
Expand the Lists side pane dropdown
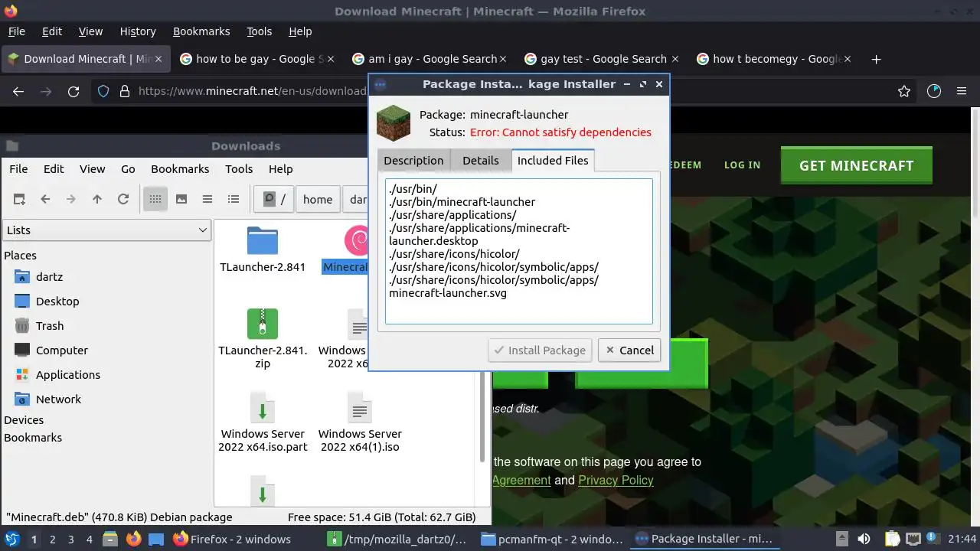pyautogui.click(x=106, y=230)
